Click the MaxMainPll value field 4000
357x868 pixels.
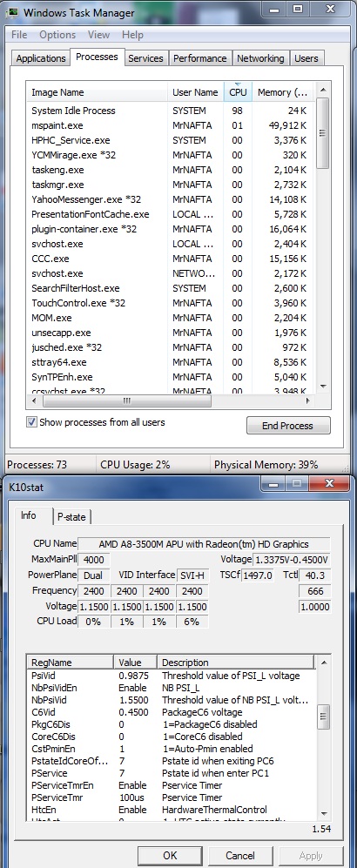(x=93, y=560)
